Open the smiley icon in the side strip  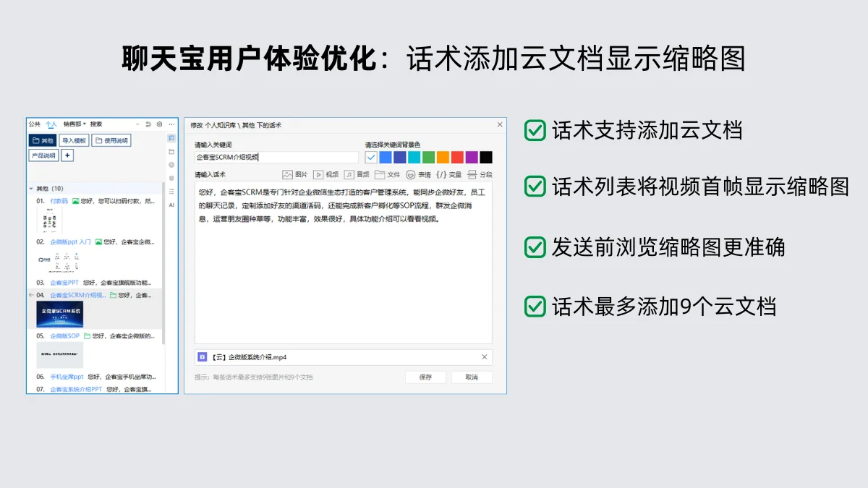[x=171, y=165]
